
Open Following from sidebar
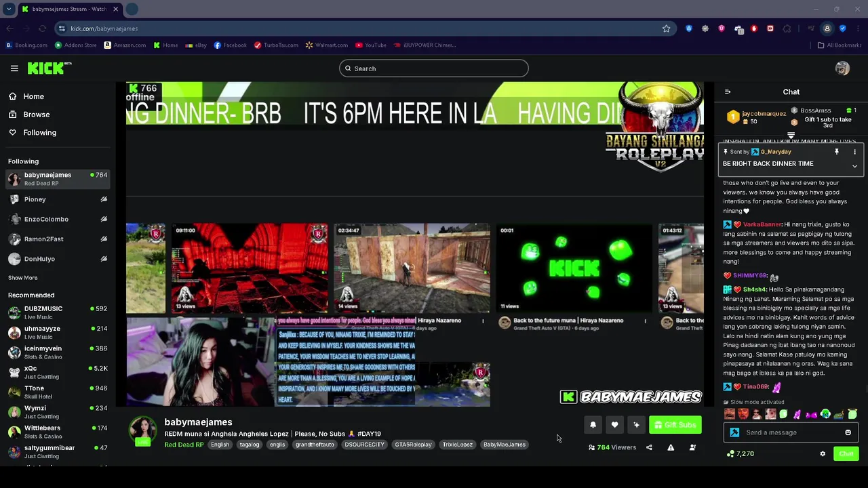coord(40,133)
